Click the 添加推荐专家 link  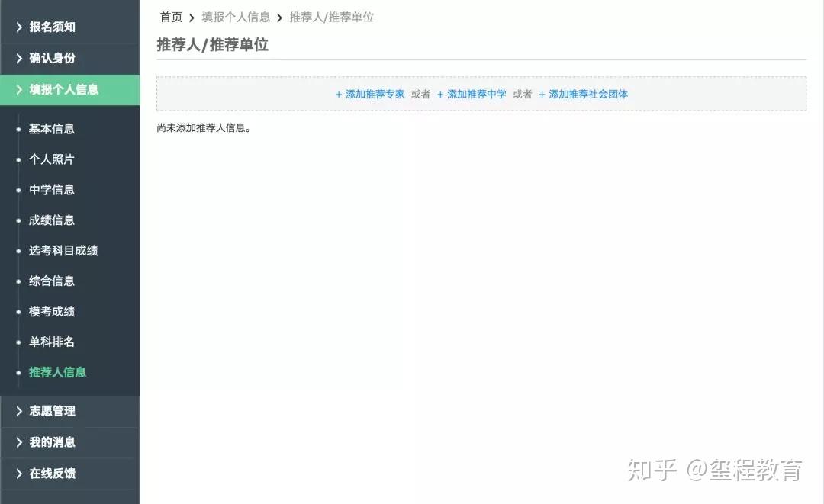coord(370,95)
